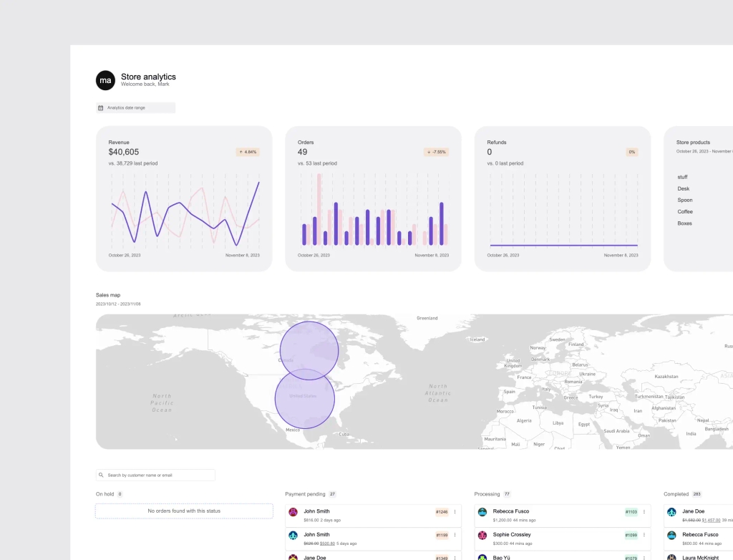Click the magnifier icon in customer search
The height and width of the screenshot is (560, 733).
101,475
